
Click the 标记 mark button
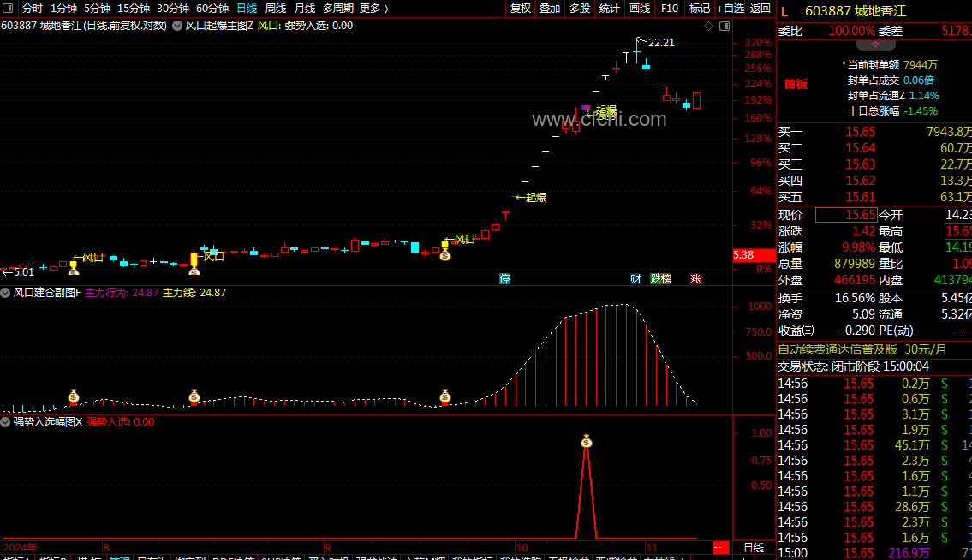pos(700,8)
